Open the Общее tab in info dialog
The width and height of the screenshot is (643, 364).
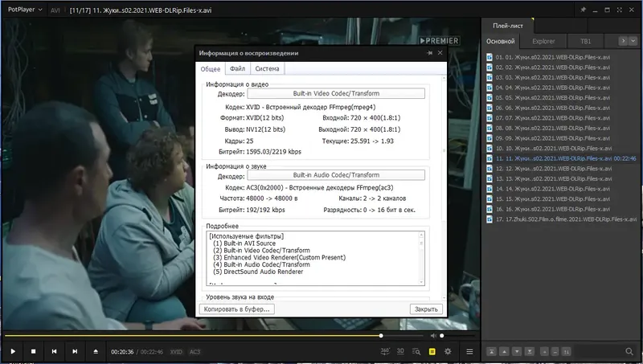(x=211, y=69)
